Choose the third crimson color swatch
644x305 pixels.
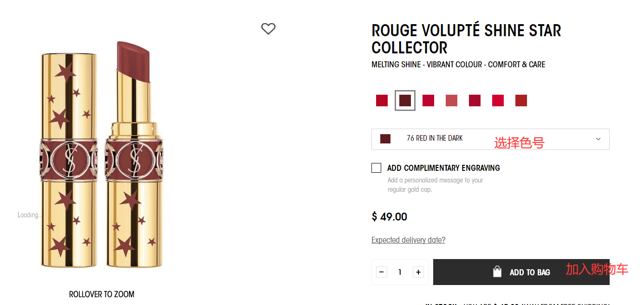(428, 101)
